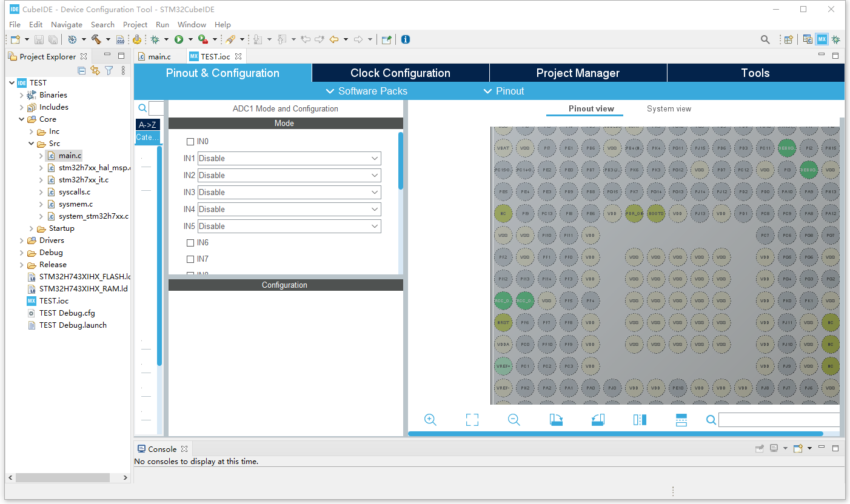850x504 pixels.
Task: Click the pin search input field
Action: tap(779, 420)
